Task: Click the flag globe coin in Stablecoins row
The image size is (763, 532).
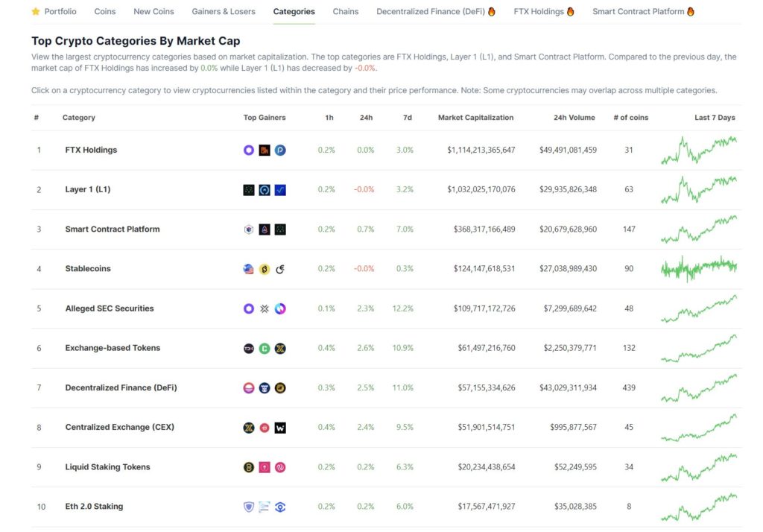Action: 249,269
